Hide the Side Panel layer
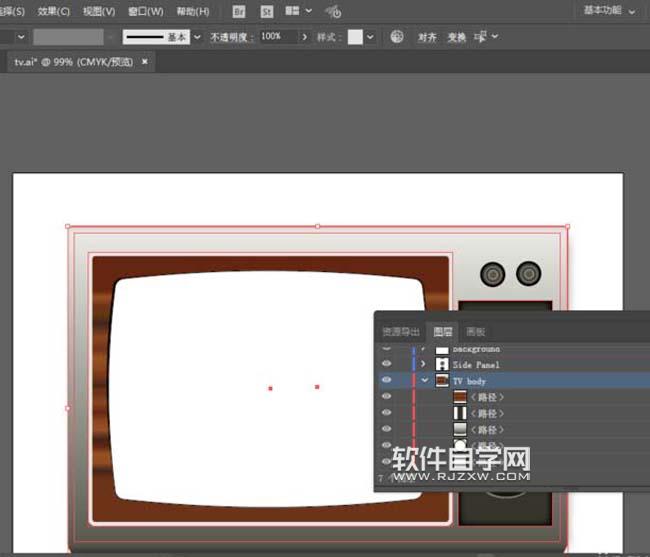 coord(387,365)
